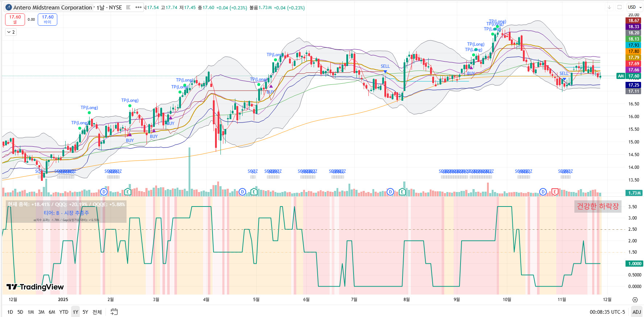Click the 티어: B - 시장 추종주 text
644x317 pixels.
click(66, 213)
